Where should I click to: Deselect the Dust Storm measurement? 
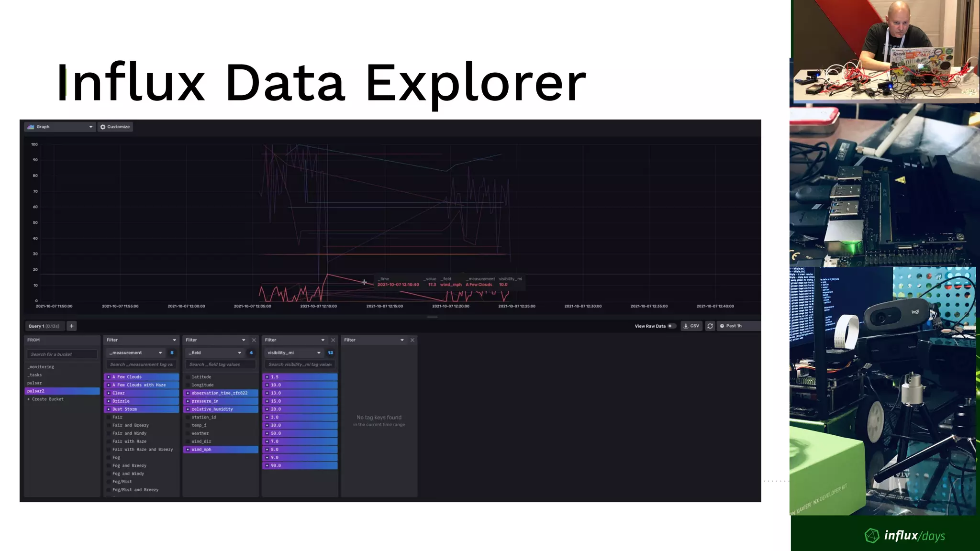(142, 409)
